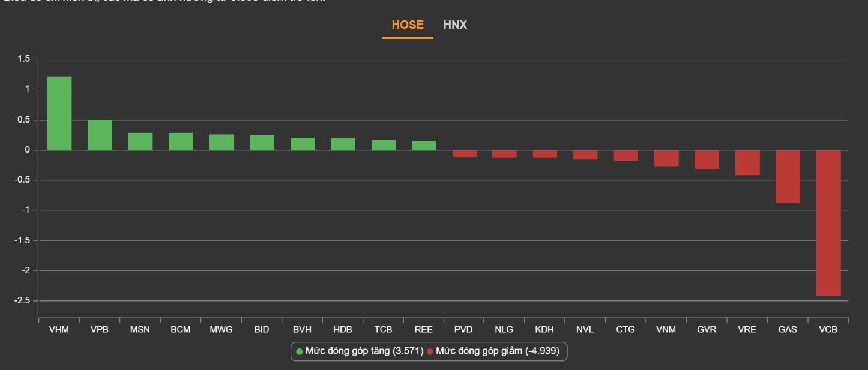This screenshot has width=868, height=370.
Task: Select the red VNM bar
Action: point(666,158)
